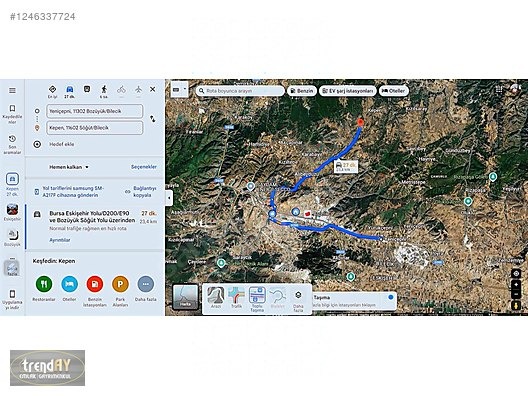The image size is (528, 396).
Task: Enable Toplu Taşıma transit layer
Action: click(257, 299)
